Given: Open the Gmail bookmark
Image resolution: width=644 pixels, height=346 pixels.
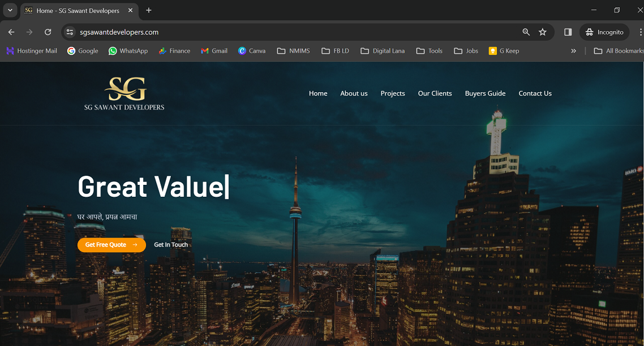Looking at the screenshot, I should (x=214, y=51).
